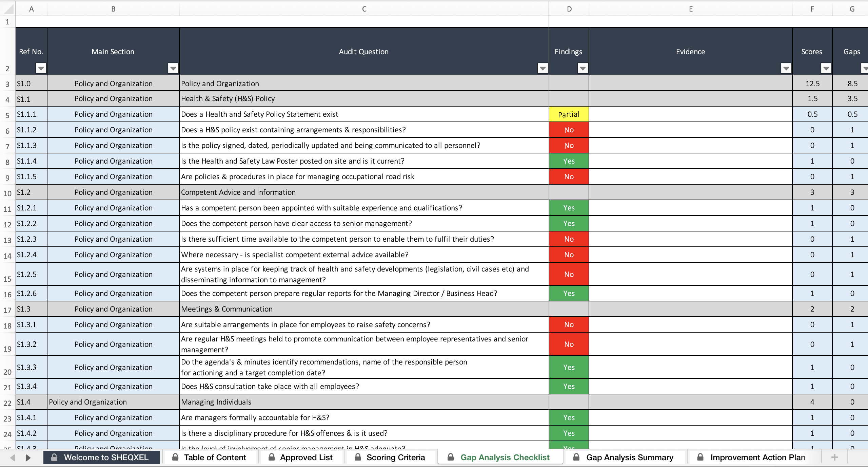Open the Ref No. filter dropdown
This screenshot has width=868, height=467.
(41, 69)
